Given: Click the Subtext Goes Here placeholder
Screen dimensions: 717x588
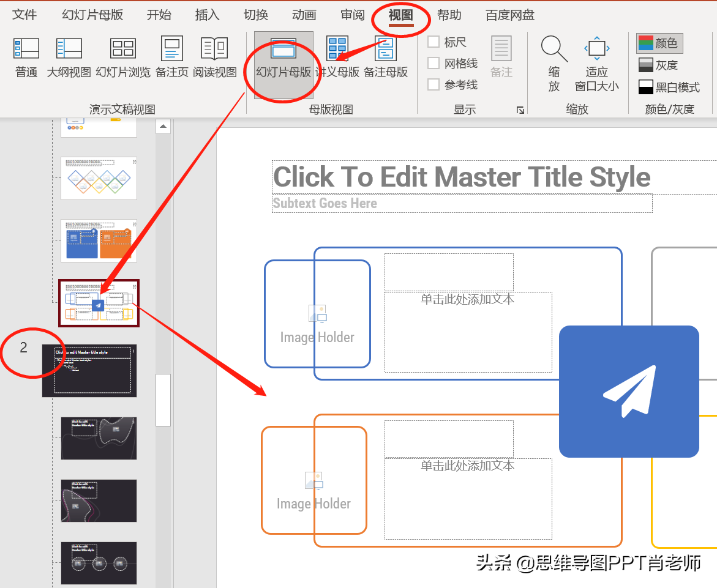Looking at the screenshot, I should pos(462,203).
